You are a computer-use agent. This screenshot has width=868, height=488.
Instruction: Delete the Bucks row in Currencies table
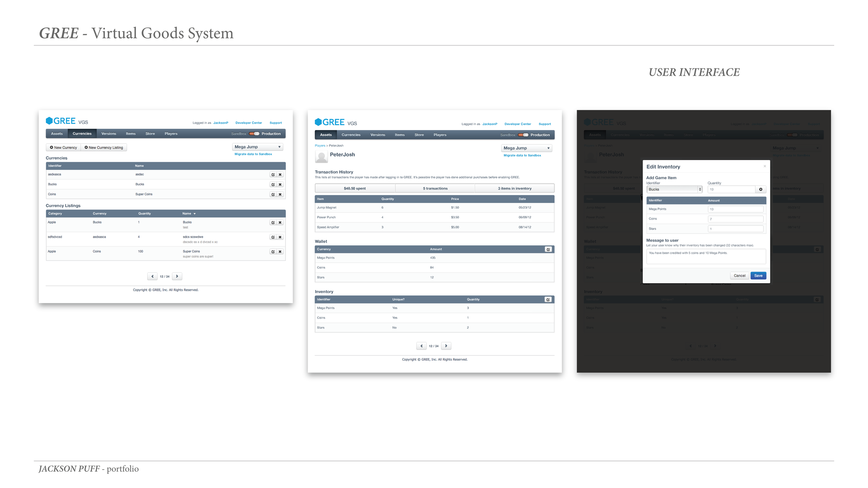[280, 185]
